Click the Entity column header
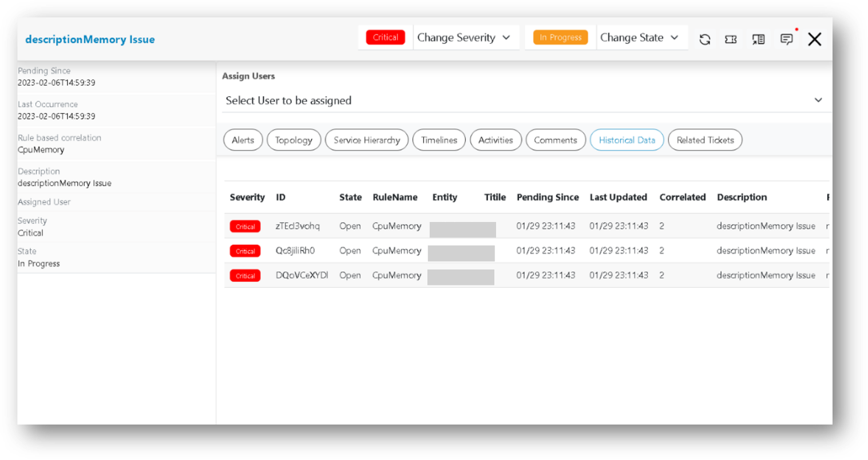 point(445,197)
